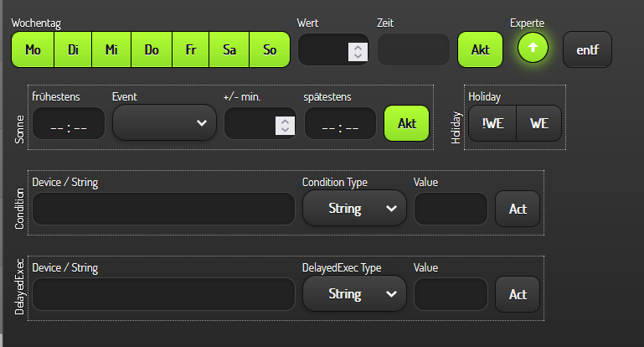Click the green Experte up-arrow icon
This screenshot has height=347, width=644.
(x=533, y=49)
